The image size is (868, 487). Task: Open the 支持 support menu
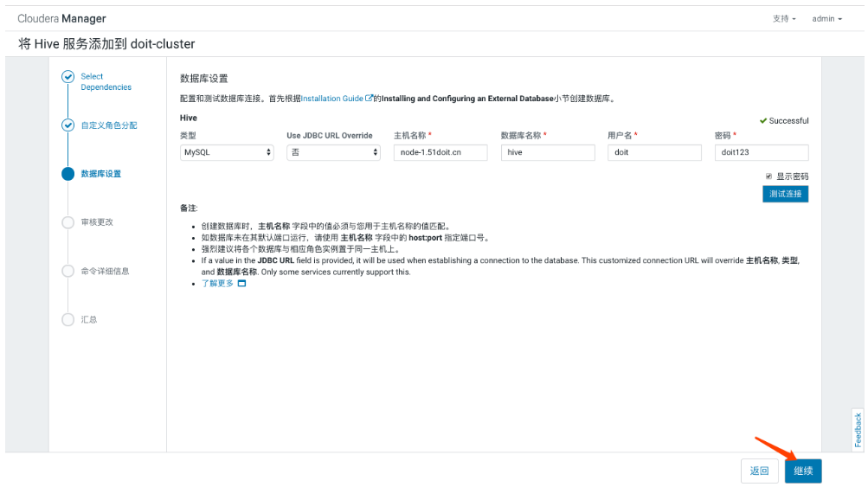click(x=784, y=19)
